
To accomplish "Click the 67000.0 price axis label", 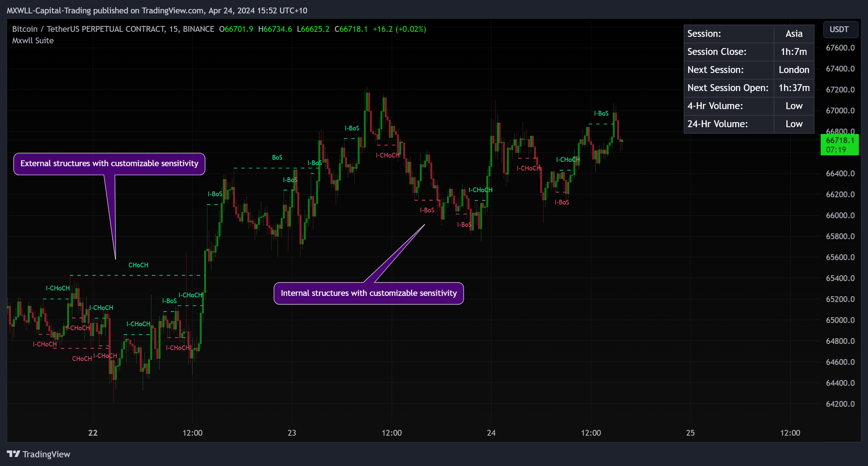I will 840,111.
